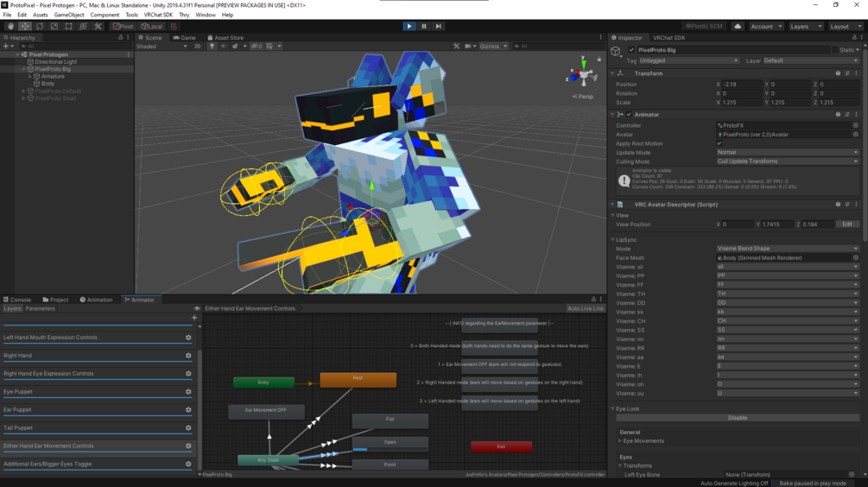Toggle PixelProto Big active checkbox
Viewport: 868px width, 487px height.
pos(631,50)
